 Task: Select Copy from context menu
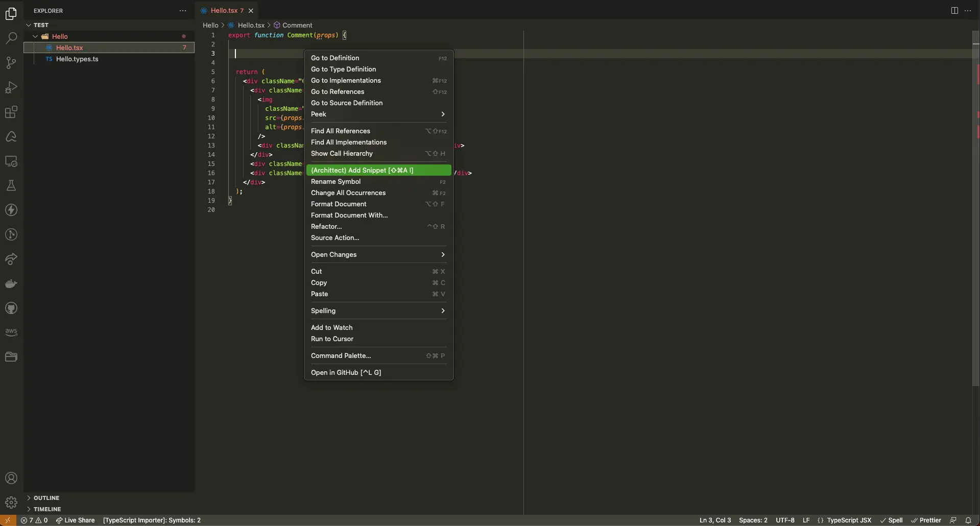(x=378, y=283)
